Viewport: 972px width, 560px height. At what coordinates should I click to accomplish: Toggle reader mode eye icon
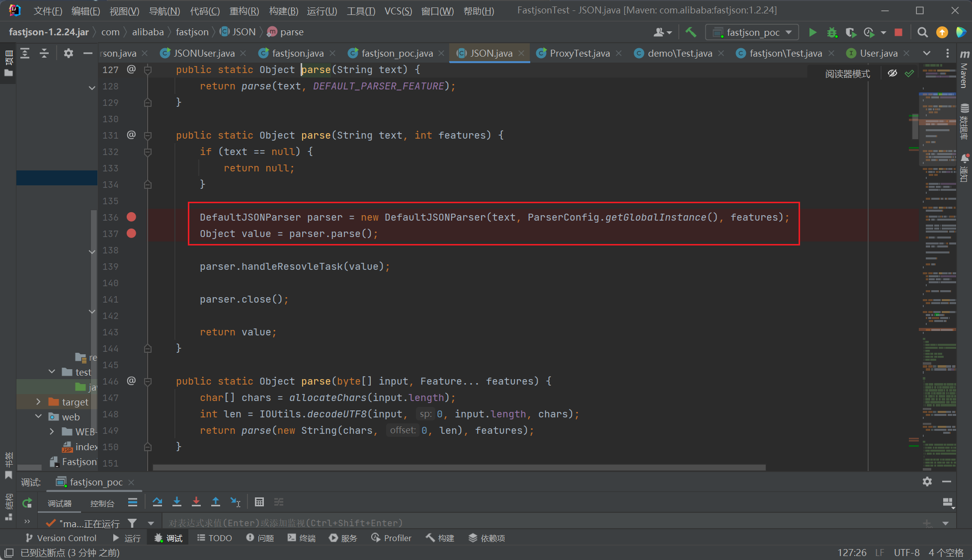click(x=892, y=74)
